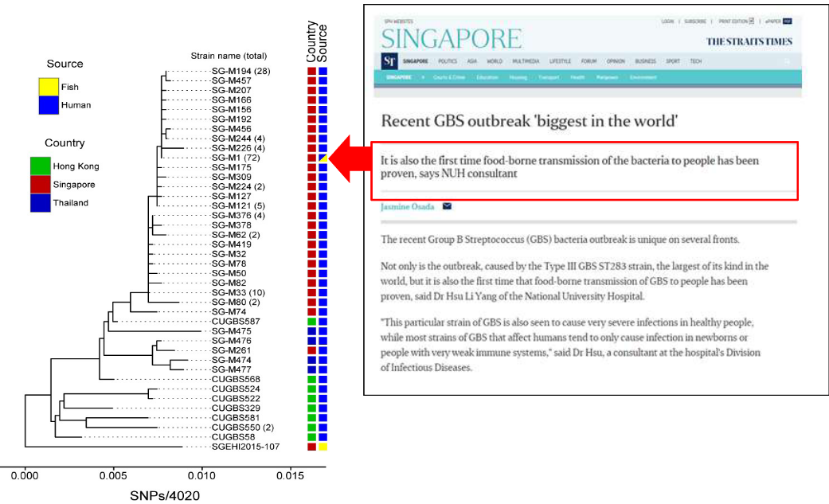Open Jasmine Osada's author link
The height and width of the screenshot is (504, 829).
point(409,206)
